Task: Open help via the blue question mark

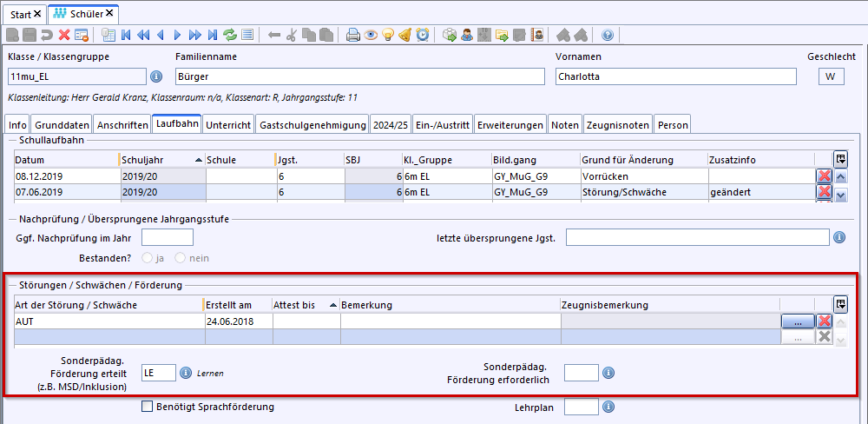Action: (608, 35)
